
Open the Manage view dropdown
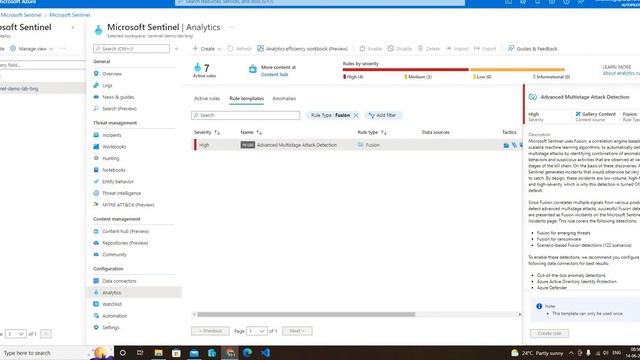(32, 49)
